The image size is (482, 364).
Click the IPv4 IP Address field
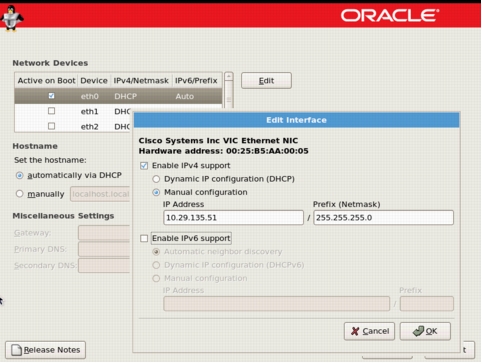pos(233,218)
